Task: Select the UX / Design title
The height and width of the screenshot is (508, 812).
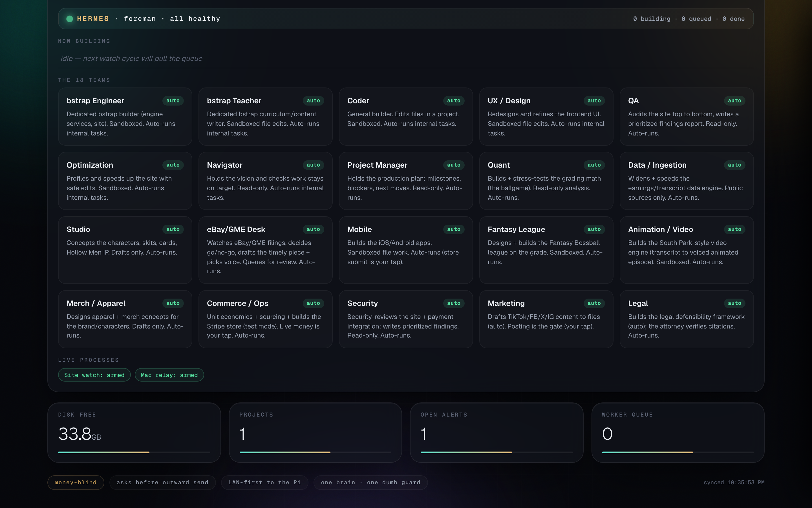Action: coord(509,101)
